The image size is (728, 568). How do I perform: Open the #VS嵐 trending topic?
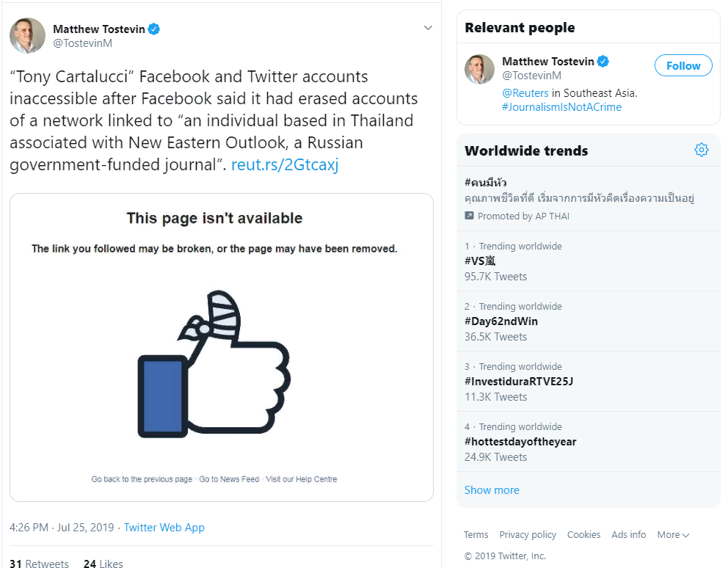pyautogui.click(x=481, y=261)
